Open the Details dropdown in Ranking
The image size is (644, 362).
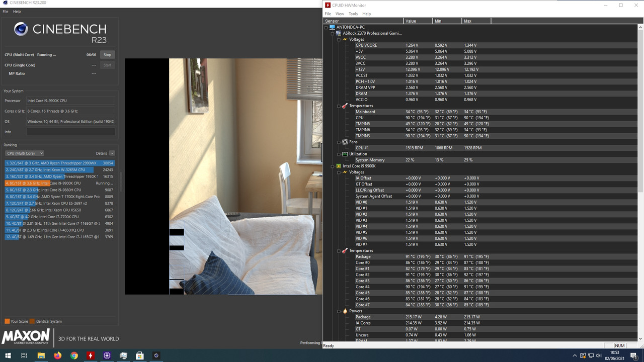click(x=112, y=153)
